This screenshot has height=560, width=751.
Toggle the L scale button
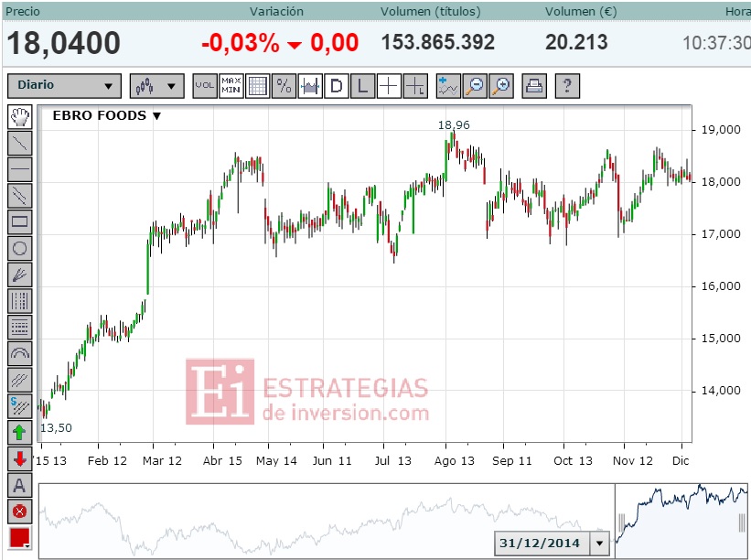coord(362,86)
